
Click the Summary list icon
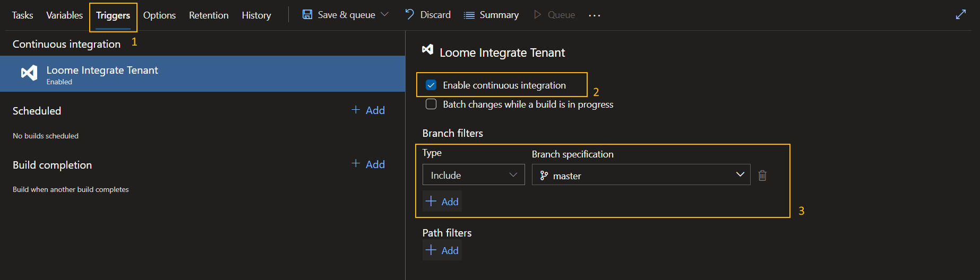(469, 15)
